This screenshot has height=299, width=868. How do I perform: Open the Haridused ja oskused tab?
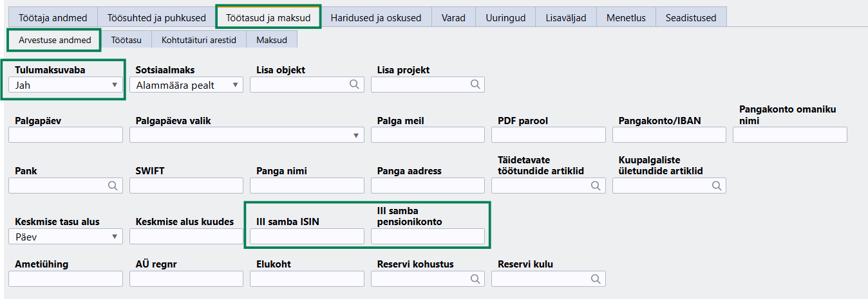(x=376, y=17)
